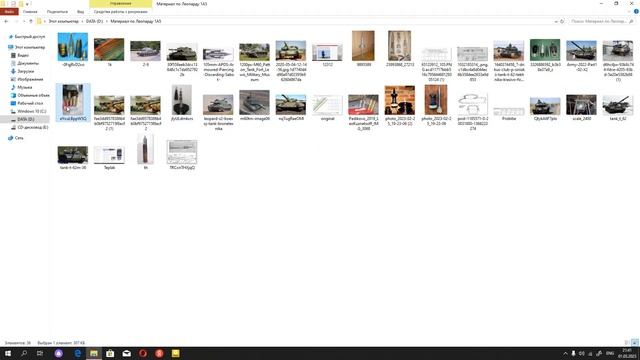Expand breadcrumb chevron after DATA (D:)
Image resolution: width=640 pixels, height=360 pixels.
107,21
